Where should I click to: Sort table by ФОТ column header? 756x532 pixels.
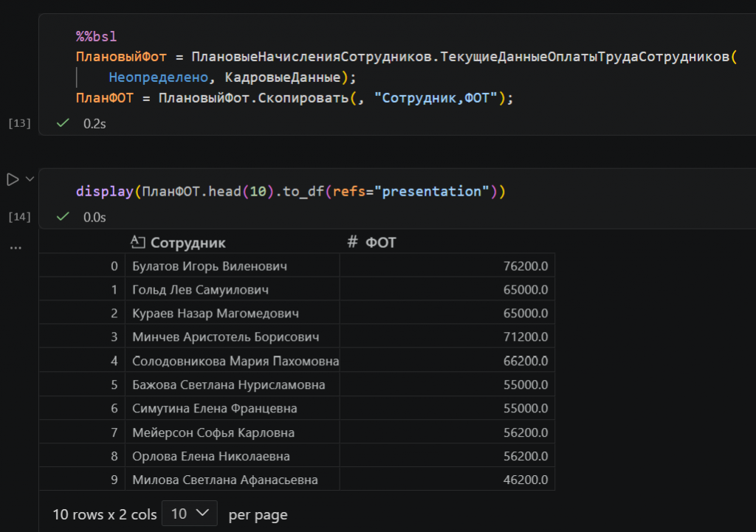coord(380,242)
